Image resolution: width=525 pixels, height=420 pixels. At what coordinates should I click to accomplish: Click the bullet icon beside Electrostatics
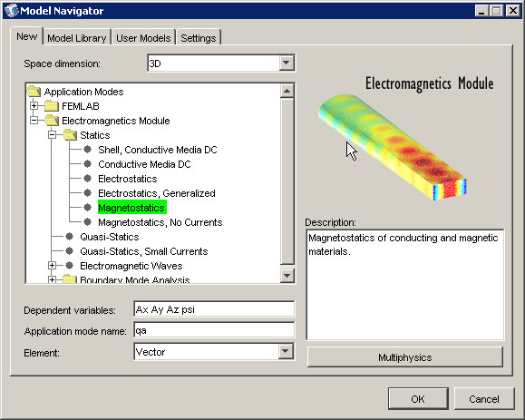coord(87,179)
